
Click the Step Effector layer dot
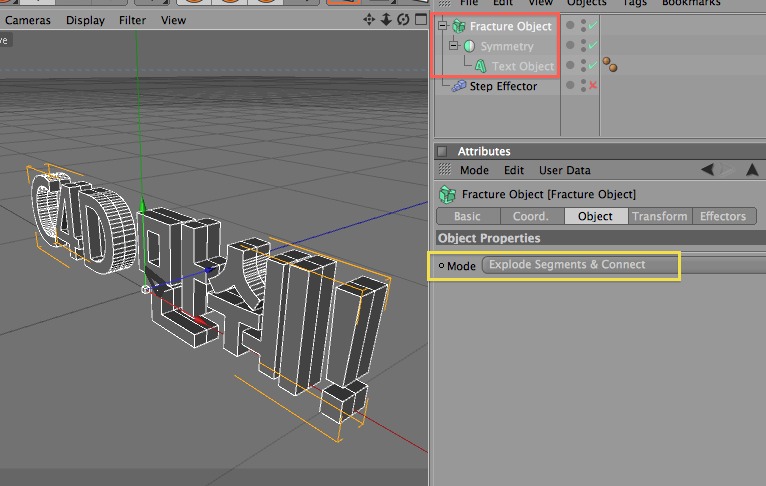(x=570, y=85)
